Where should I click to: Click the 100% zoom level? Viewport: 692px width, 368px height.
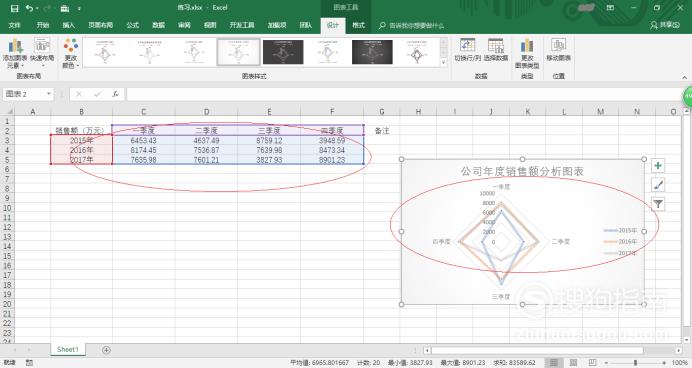click(680, 363)
